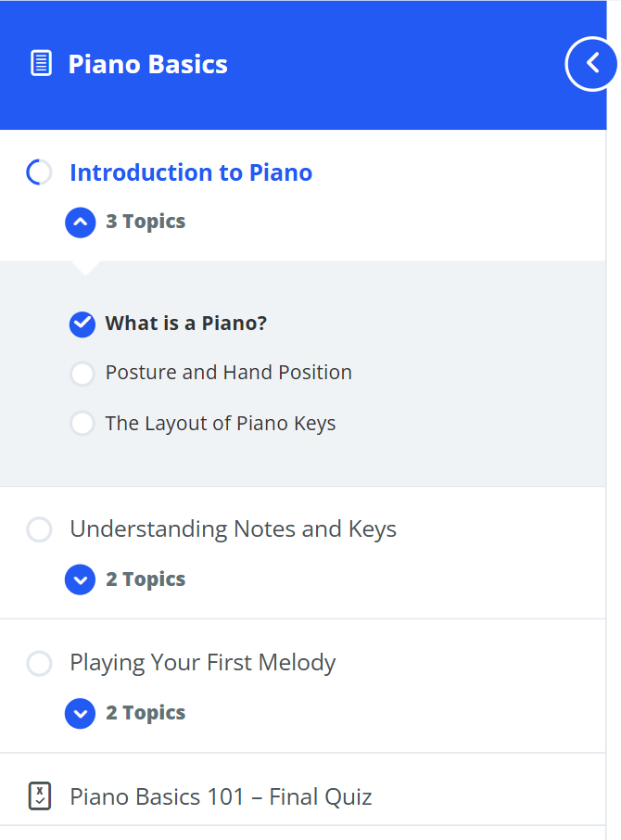Viewport: 621px width, 840px height.
Task: Go to the Piano Basics course title
Action: point(148,64)
